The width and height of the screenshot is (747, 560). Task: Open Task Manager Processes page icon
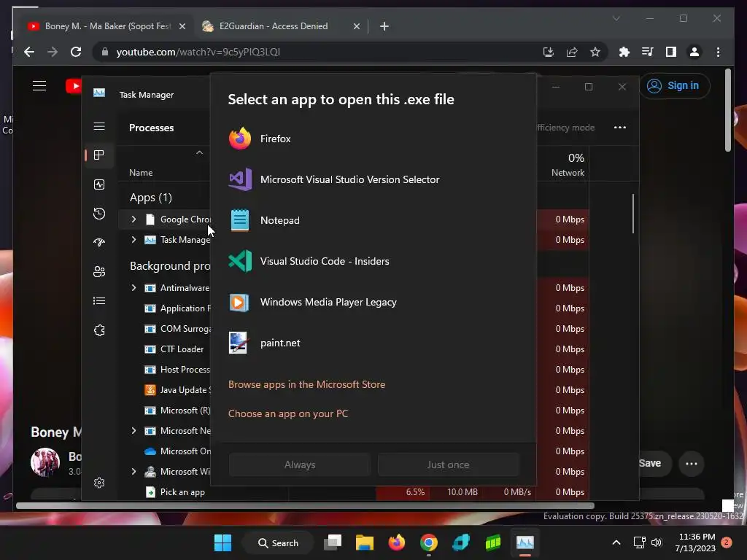(x=99, y=155)
